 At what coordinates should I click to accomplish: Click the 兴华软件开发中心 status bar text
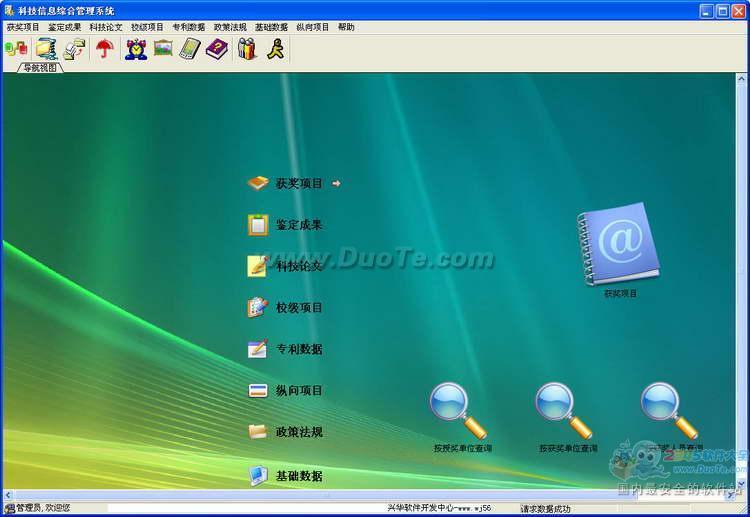point(439,508)
